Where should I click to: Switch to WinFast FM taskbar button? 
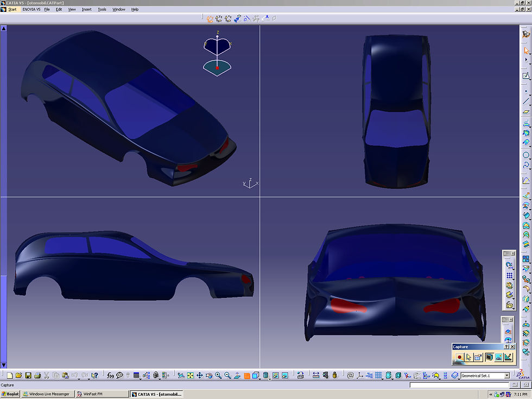point(102,394)
